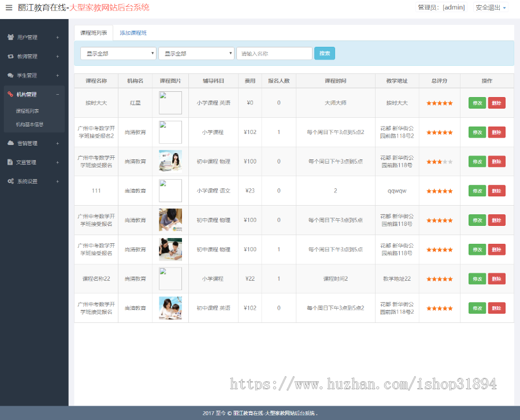The image size is (520, 420).
Task: Switch to the 添加课程班 tab
Action: coord(133,33)
